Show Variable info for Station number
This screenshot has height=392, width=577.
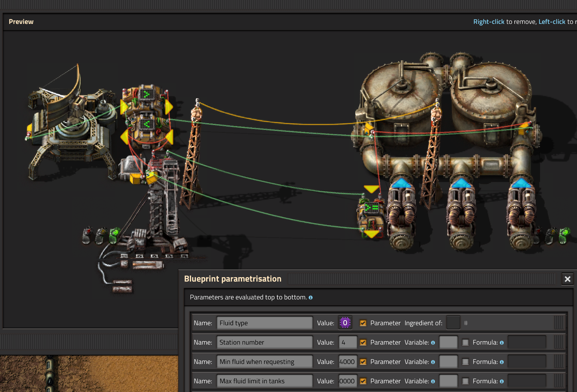(433, 343)
